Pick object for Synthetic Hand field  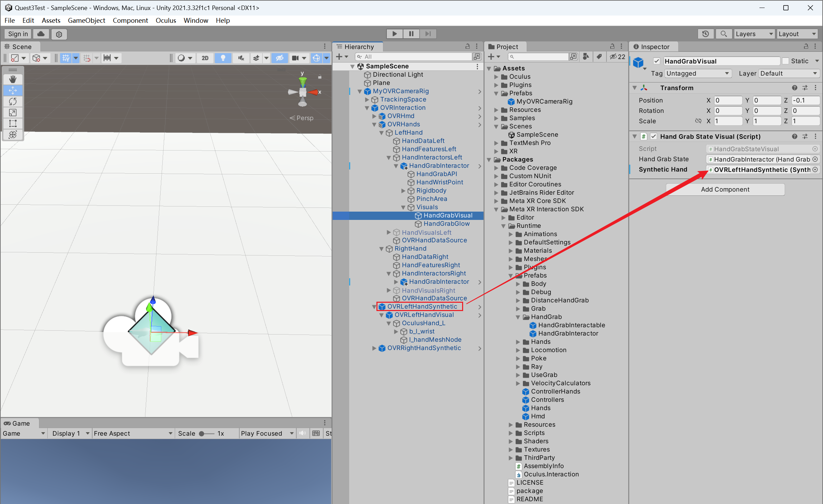(815, 169)
